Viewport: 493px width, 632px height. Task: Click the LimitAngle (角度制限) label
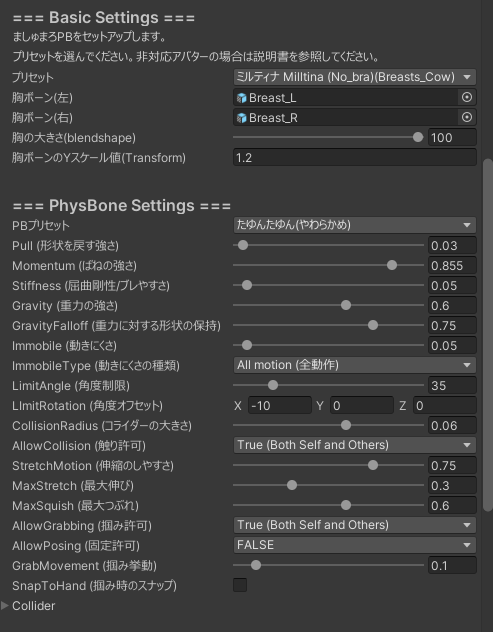71,386
